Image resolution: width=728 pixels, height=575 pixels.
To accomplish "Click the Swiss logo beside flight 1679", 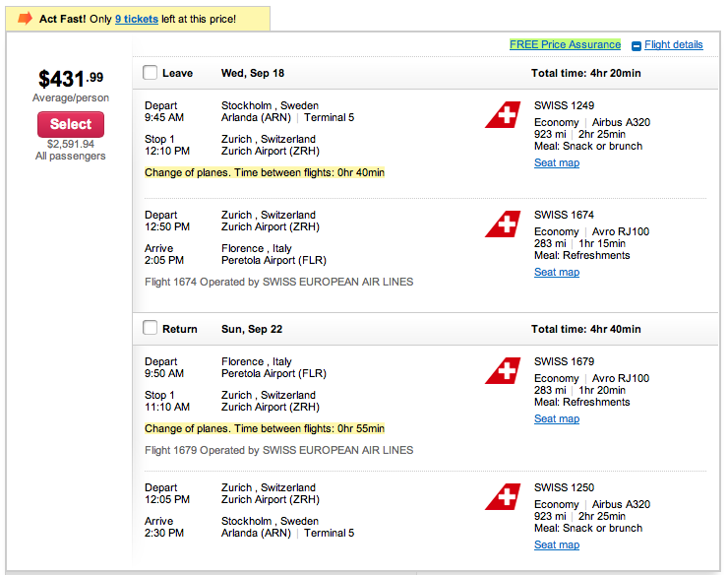I will point(503,371).
